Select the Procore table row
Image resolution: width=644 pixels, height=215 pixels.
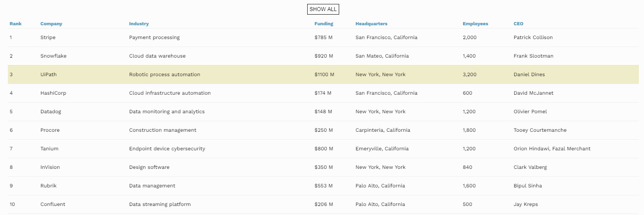click(323, 130)
